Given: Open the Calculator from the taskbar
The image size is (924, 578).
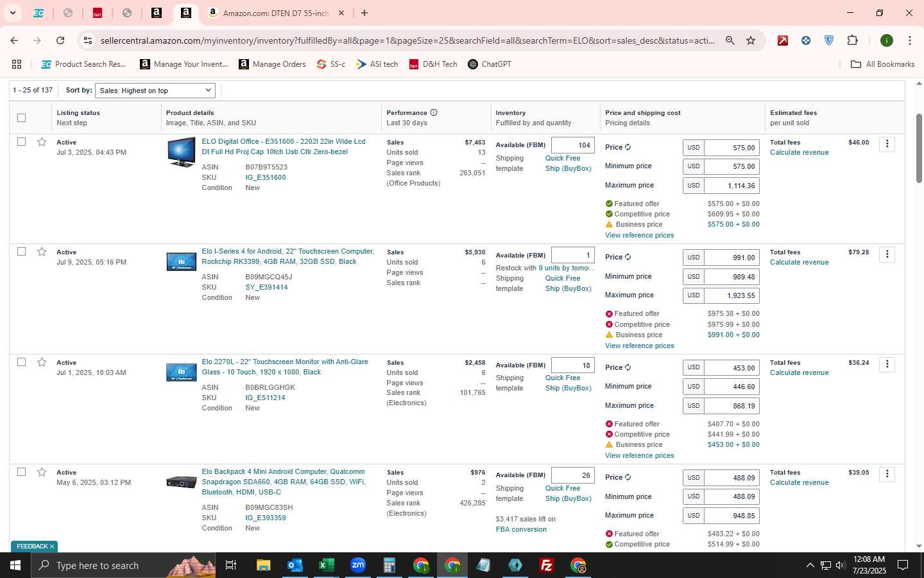Looking at the screenshot, I should 389,565.
